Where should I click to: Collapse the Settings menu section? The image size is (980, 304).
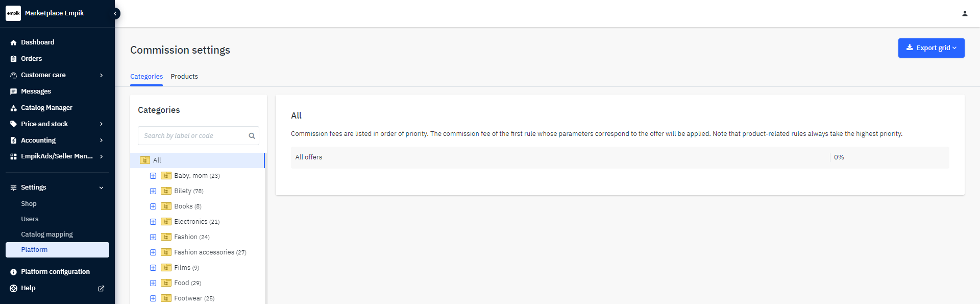(x=102, y=188)
